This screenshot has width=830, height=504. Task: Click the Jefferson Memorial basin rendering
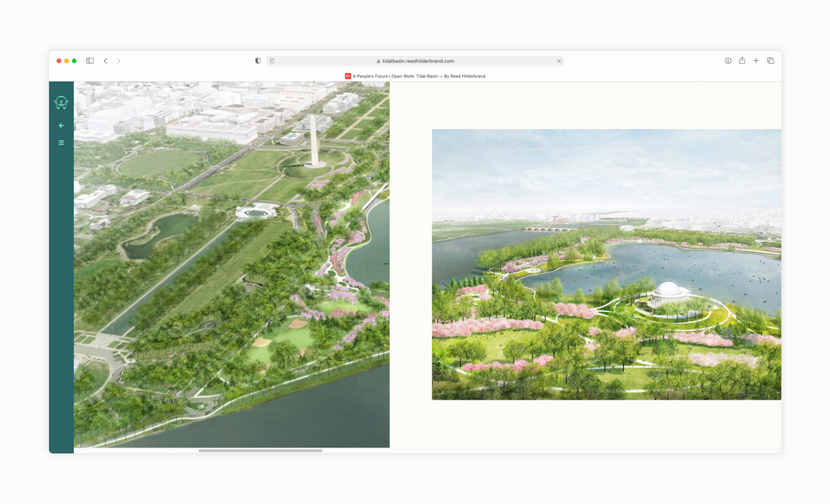tap(606, 263)
